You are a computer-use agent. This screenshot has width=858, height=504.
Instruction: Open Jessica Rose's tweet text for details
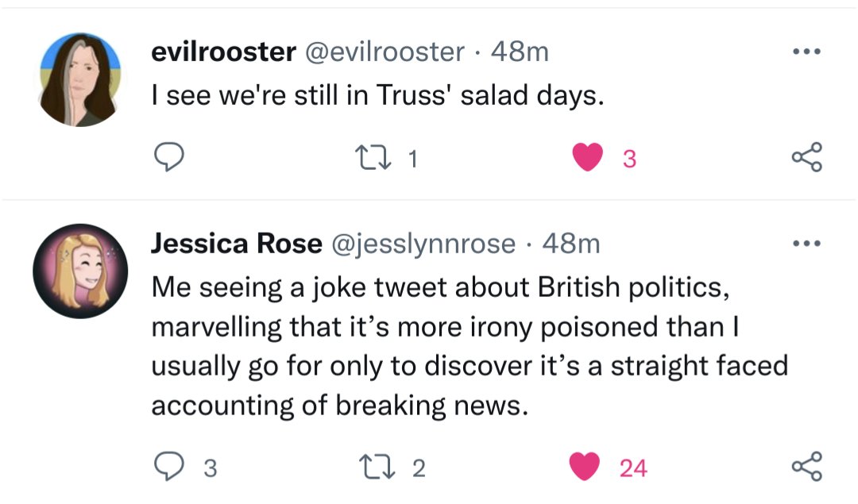pos(469,346)
